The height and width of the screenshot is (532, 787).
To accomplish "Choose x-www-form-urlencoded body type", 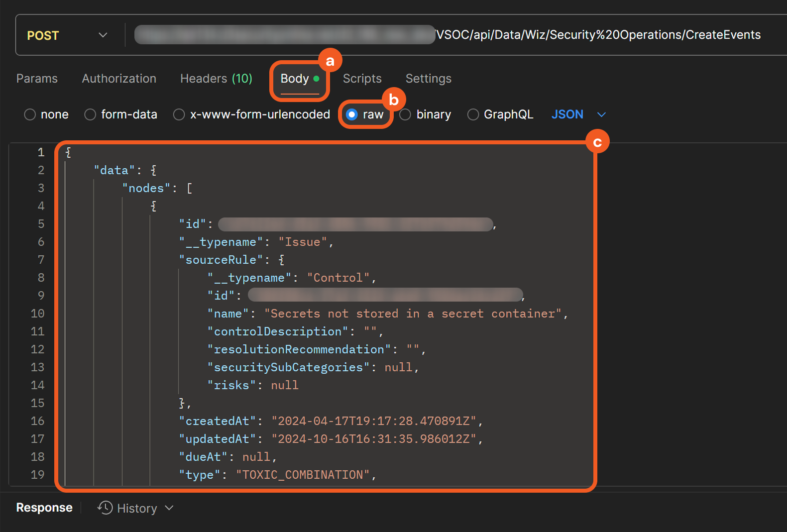I will [x=179, y=114].
